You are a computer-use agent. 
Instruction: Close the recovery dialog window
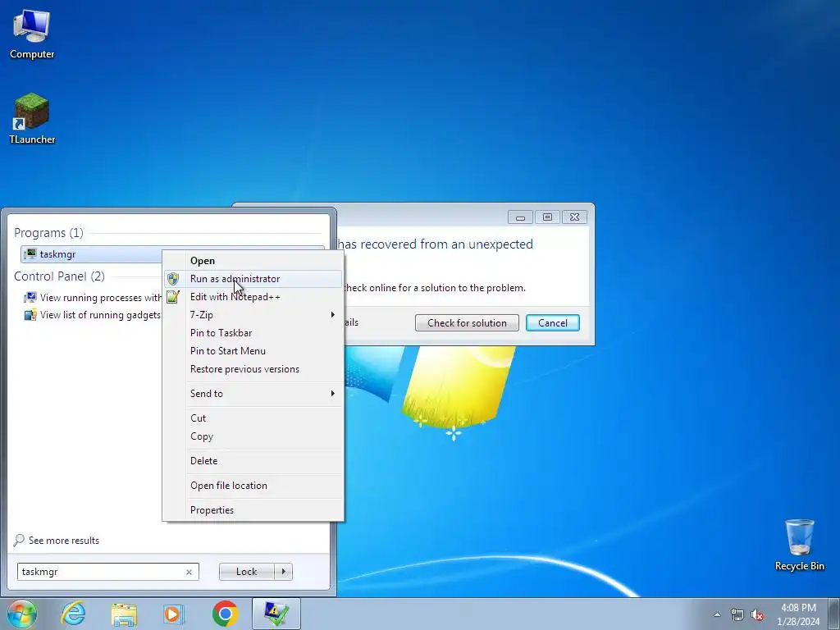point(574,217)
